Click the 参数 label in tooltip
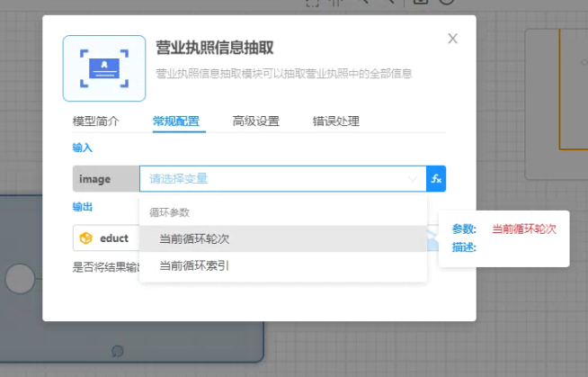 [x=464, y=229]
